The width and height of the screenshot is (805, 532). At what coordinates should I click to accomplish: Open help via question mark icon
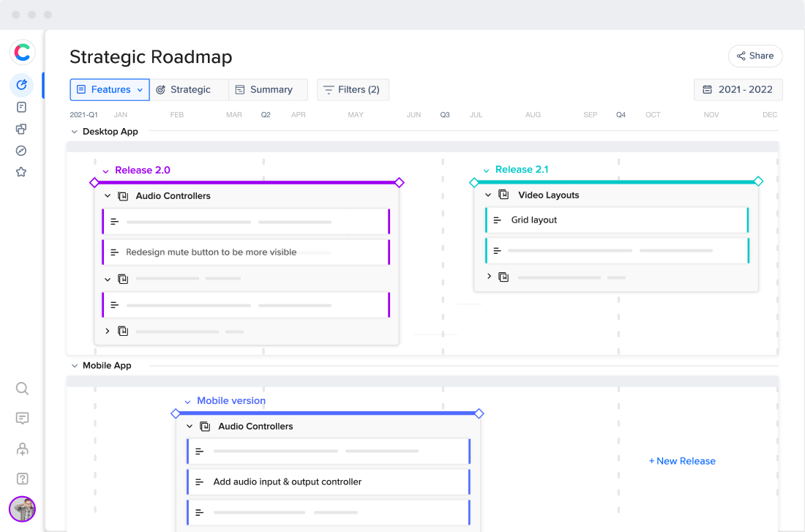[22, 479]
